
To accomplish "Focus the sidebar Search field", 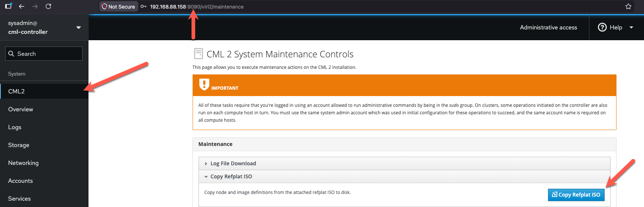I will [x=44, y=54].
